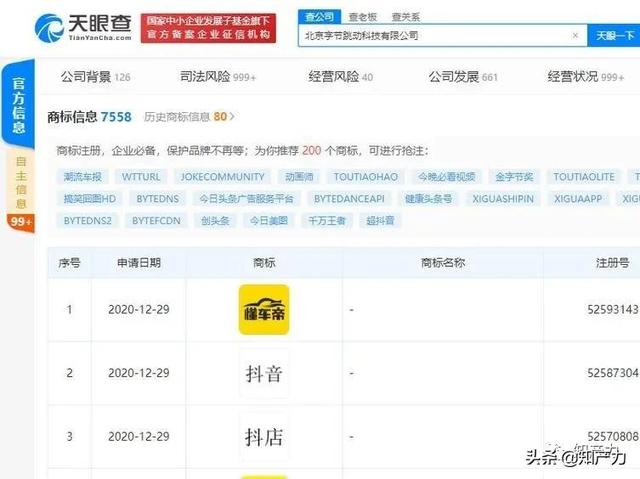Select the 官方信息 side tab
Screen dimensions: 640x479
tap(18, 105)
